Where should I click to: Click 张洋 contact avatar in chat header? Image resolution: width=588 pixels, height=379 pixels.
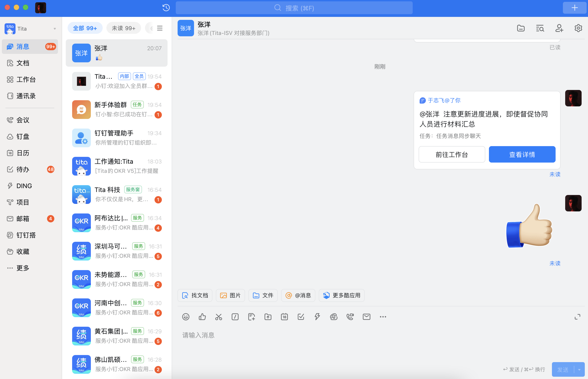(186, 28)
